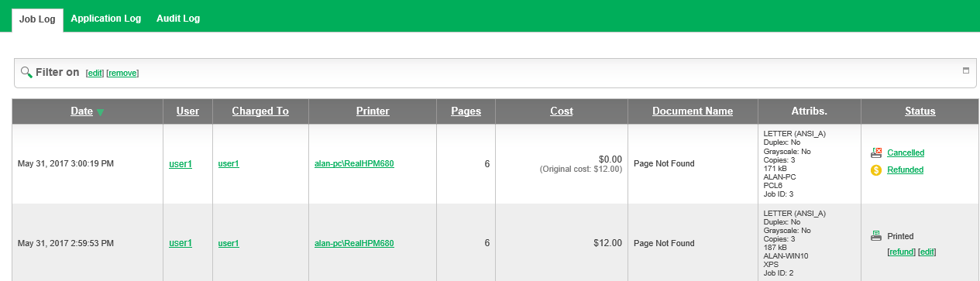Open Charged To user1 in 3:00:19 PM row
The image size is (980, 281).
[x=229, y=164]
